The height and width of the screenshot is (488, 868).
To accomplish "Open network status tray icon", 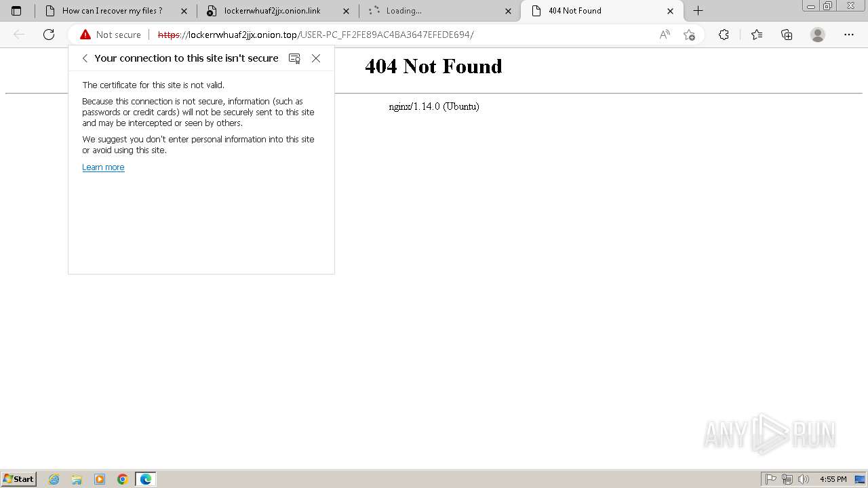I will pyautogui.click(x=787, y=479).
